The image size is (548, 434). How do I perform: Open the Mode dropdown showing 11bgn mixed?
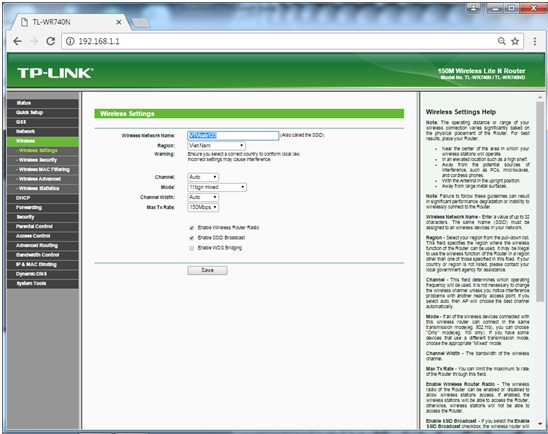[x=217, y=187]
